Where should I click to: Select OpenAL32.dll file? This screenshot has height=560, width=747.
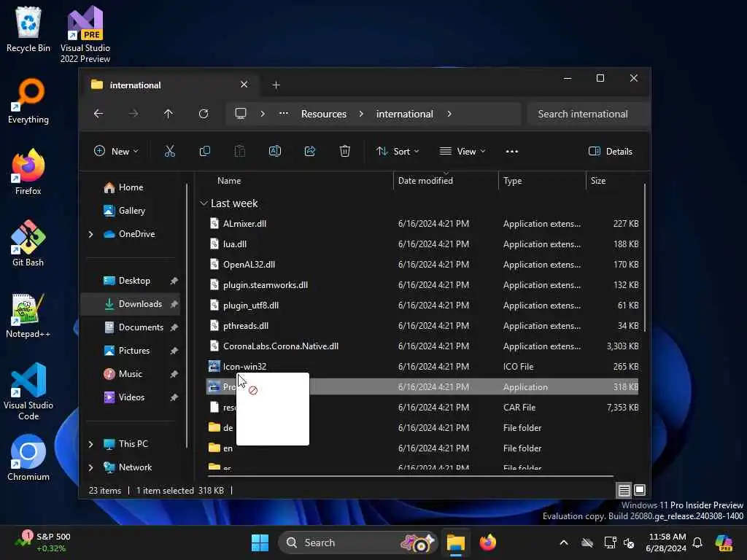coord(422,265)
